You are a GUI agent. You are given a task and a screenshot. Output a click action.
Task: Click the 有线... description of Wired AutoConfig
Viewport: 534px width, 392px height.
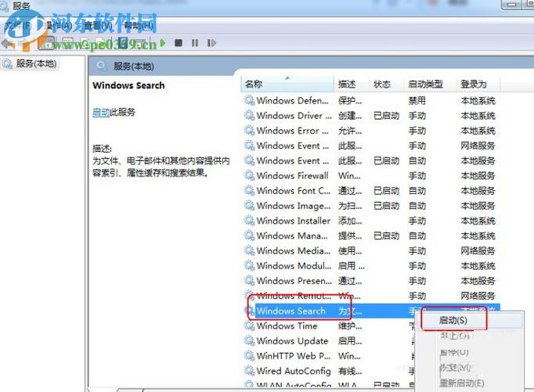tap(350, 371)
